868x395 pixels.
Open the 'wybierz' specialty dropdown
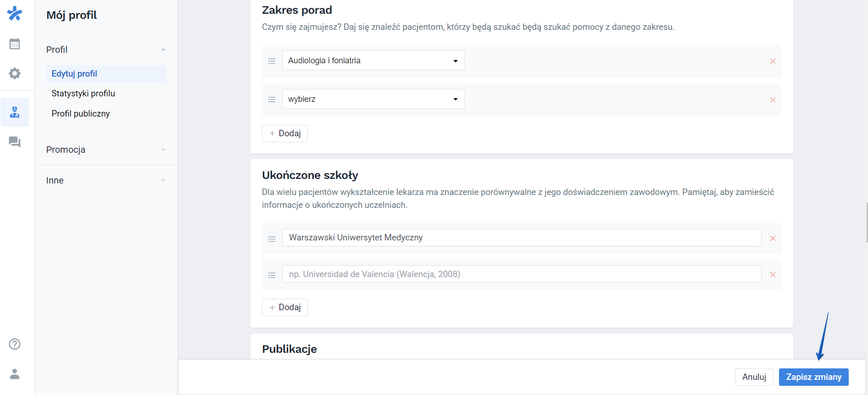point(373,99)
